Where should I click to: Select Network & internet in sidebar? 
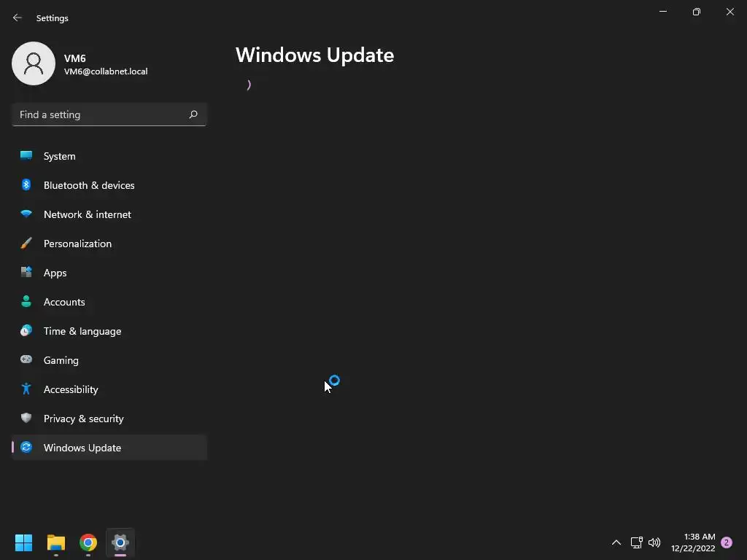[109, 214]
